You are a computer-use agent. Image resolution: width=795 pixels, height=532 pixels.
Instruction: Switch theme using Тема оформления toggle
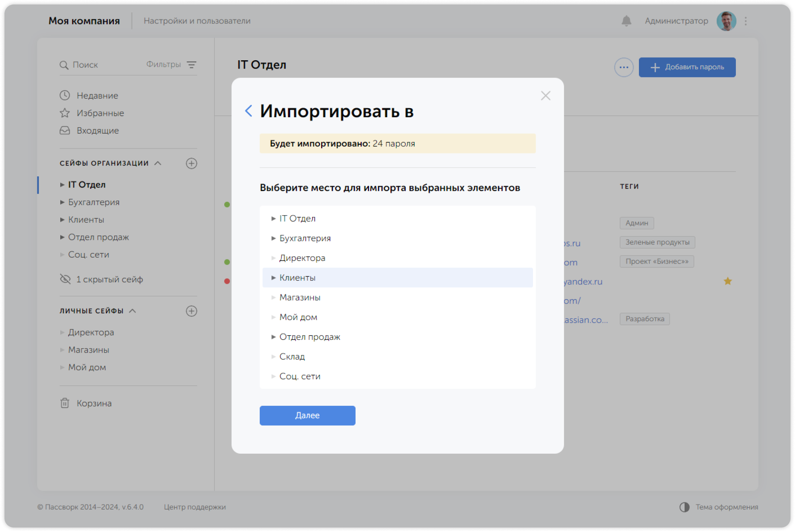[x=684, y=507]
